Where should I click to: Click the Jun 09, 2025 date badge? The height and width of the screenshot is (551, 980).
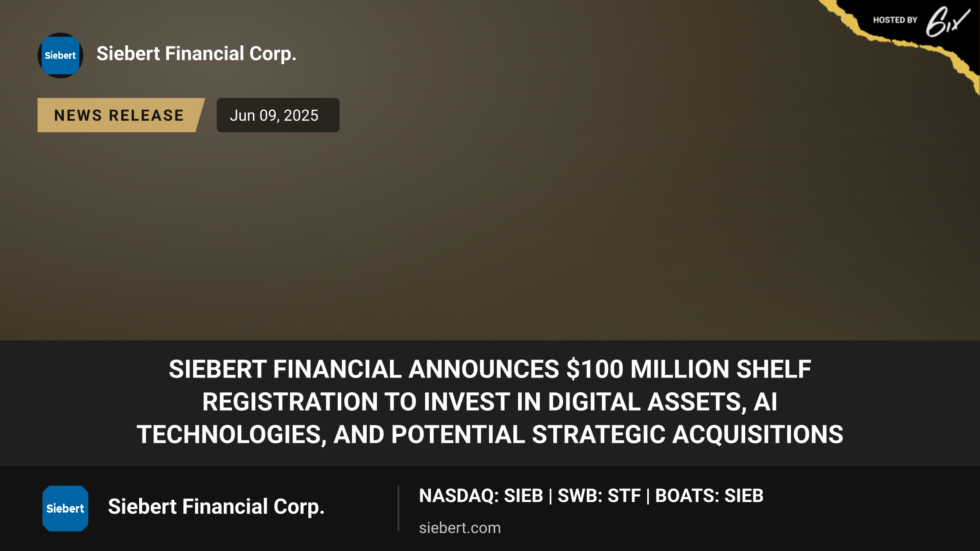(x=278, y=115)
